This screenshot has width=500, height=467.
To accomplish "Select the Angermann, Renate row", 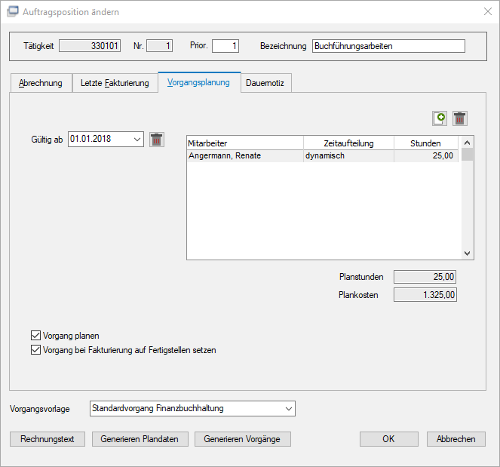I will coord(323,156).
